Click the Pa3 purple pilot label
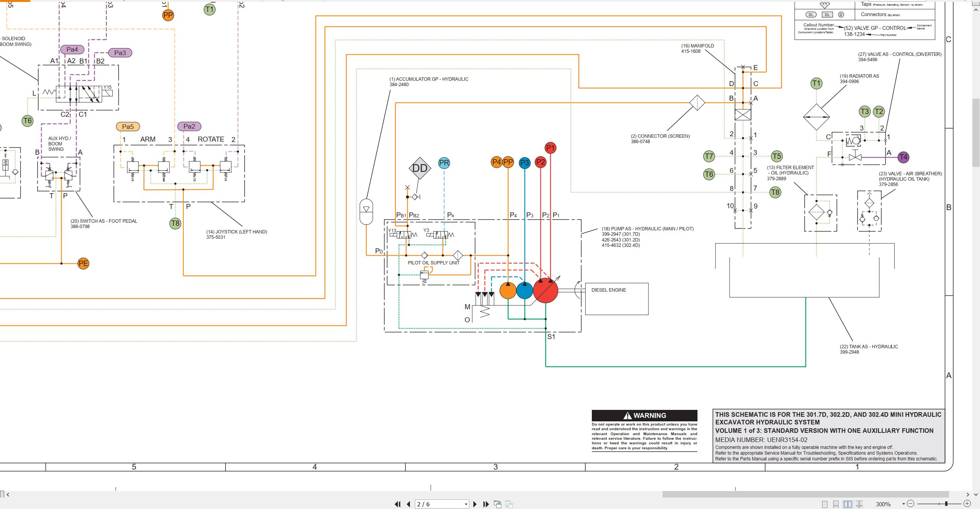 [x=120, y=53]
